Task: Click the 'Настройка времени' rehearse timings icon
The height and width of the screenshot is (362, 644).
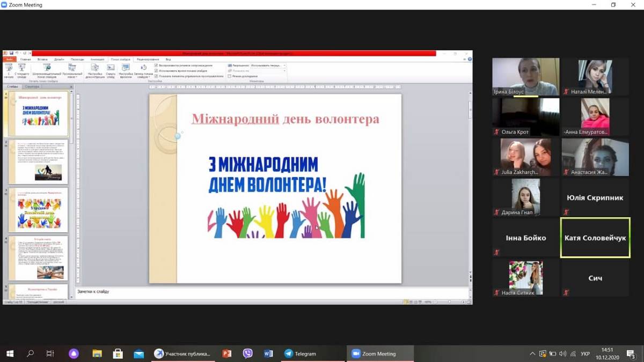Action: coord(126,69)
